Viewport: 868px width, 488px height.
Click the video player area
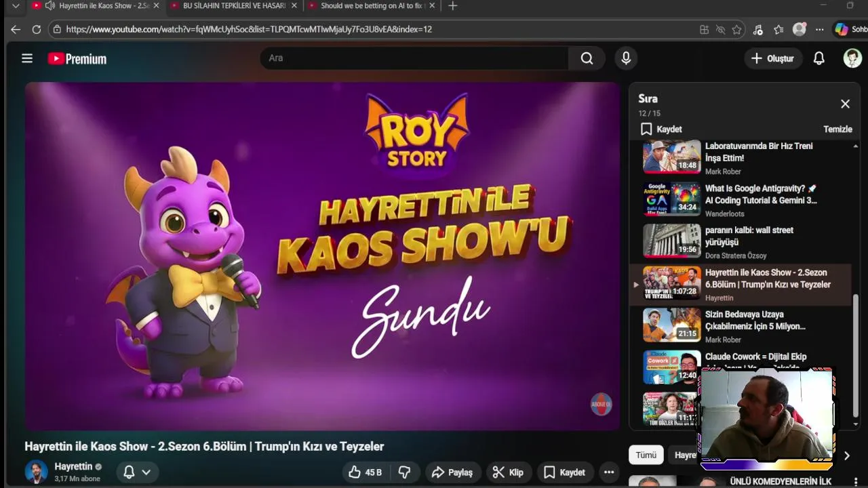(x=322, y=256)
